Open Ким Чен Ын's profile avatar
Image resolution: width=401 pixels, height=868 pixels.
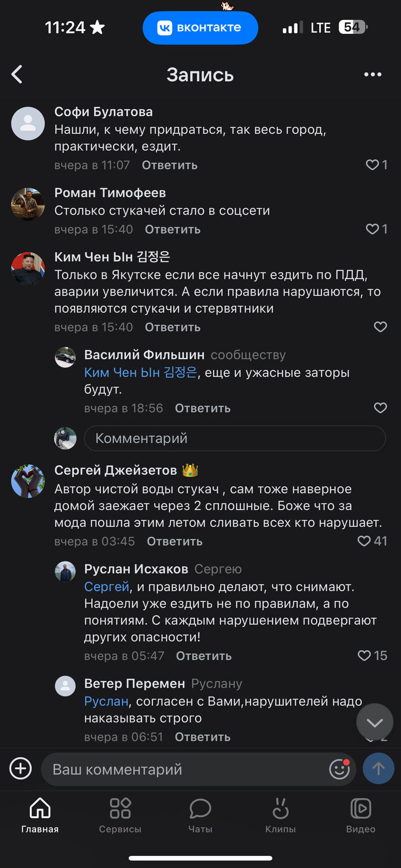28,268
